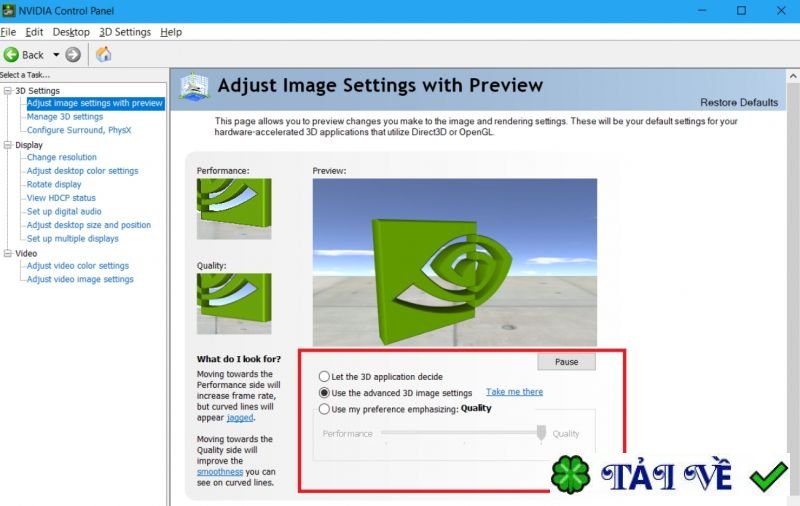The image size is (800, 506).
Task: Open Adjust video color settings
Action: [78, 266]
